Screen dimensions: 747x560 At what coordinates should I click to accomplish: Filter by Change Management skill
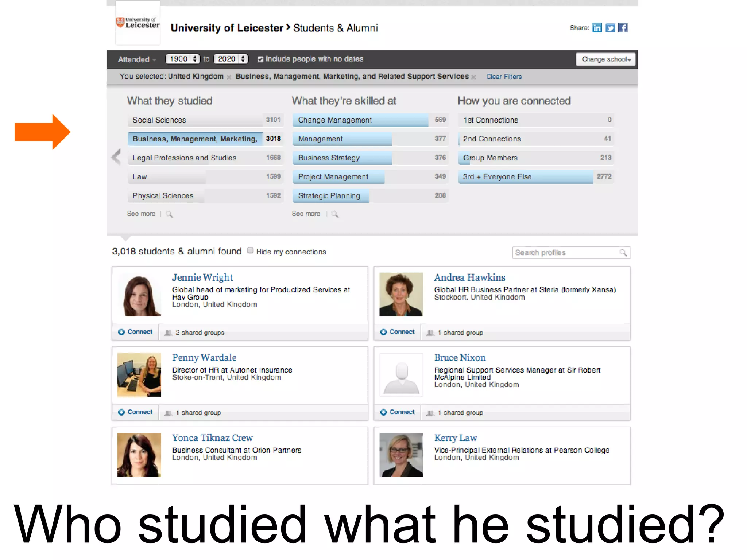coord(370,120)
